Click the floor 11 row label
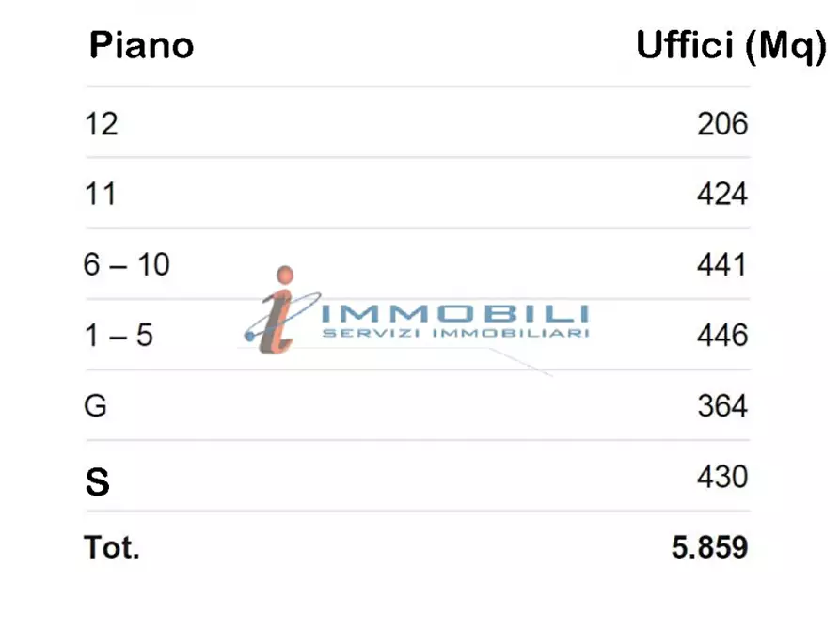The image size is (840, 630). [101, 194]
